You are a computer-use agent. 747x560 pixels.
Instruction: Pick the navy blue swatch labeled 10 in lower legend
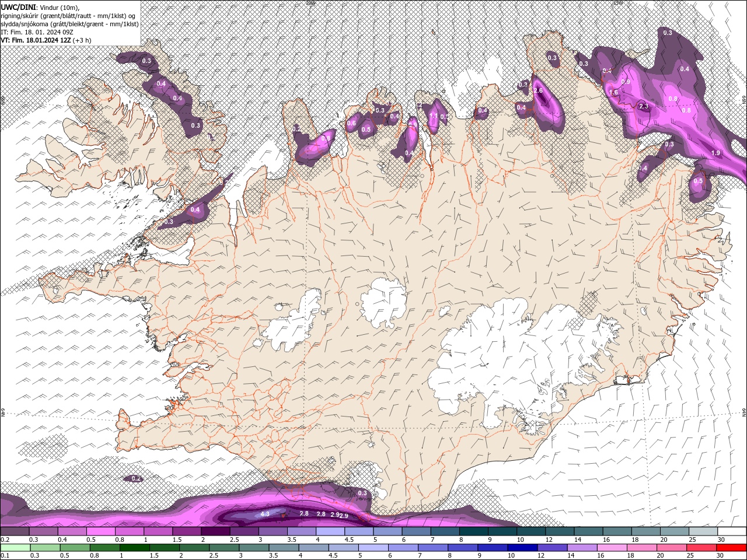523,548
